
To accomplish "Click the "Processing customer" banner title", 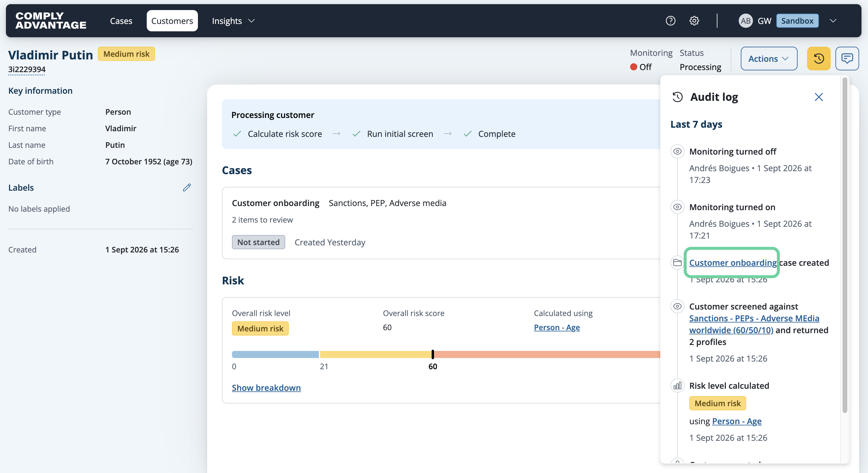I will click(272, 115).
